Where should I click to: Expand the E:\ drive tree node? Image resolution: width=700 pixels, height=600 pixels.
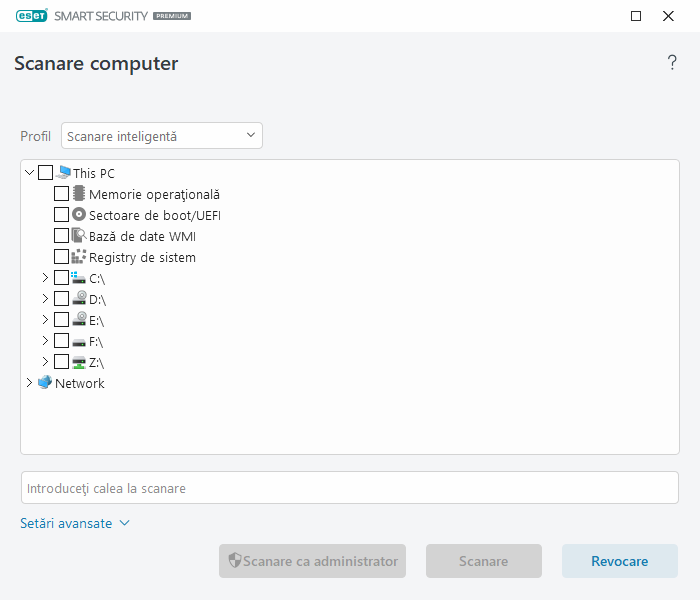(45, 320)
